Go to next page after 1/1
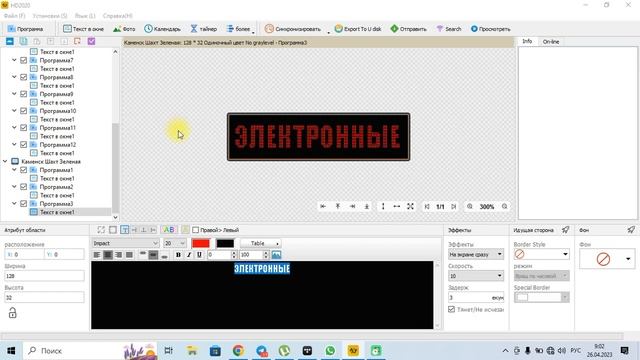The width and height of the screenshot is (640, 360). coord(453,207)
